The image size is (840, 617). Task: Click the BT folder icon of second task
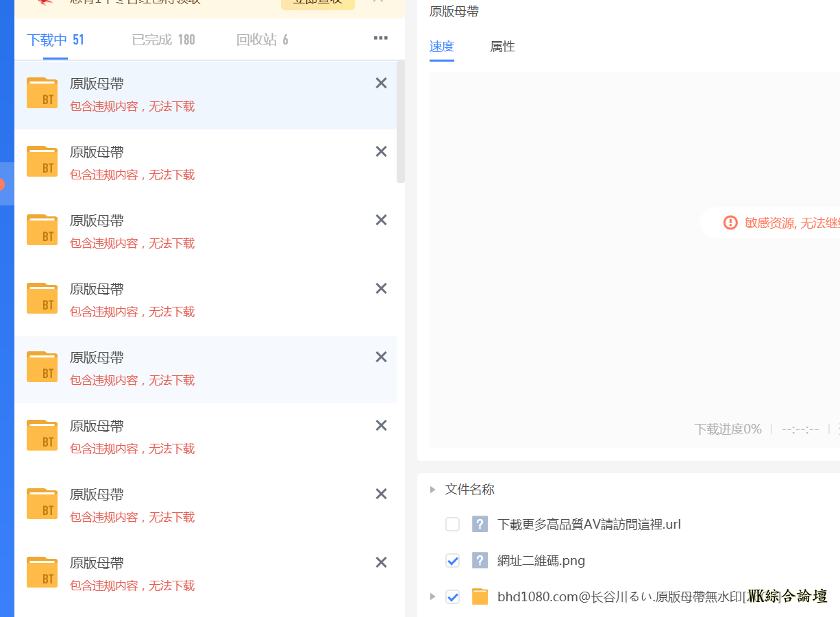click(x=42, y=162)
